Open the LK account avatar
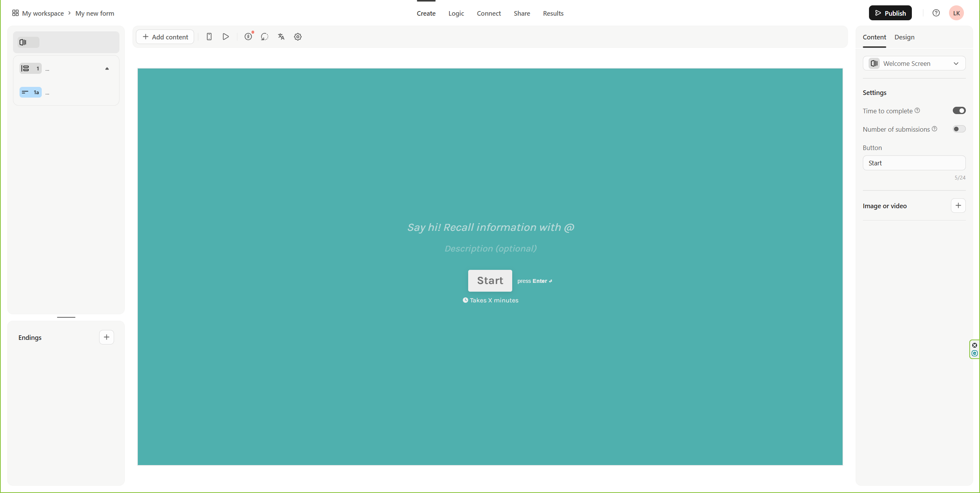Screen dimensions: 980x493 click(x=956, y=13)
